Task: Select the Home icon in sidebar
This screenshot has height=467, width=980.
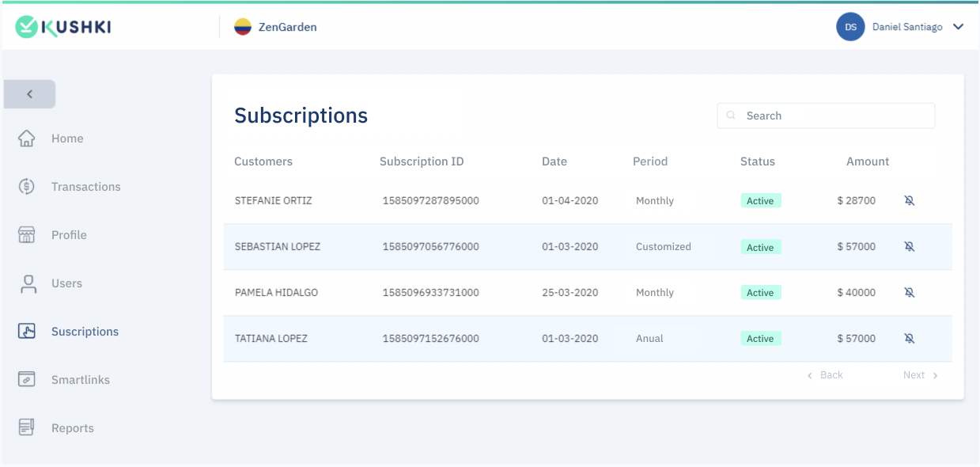Action: [x=28, y=138]
